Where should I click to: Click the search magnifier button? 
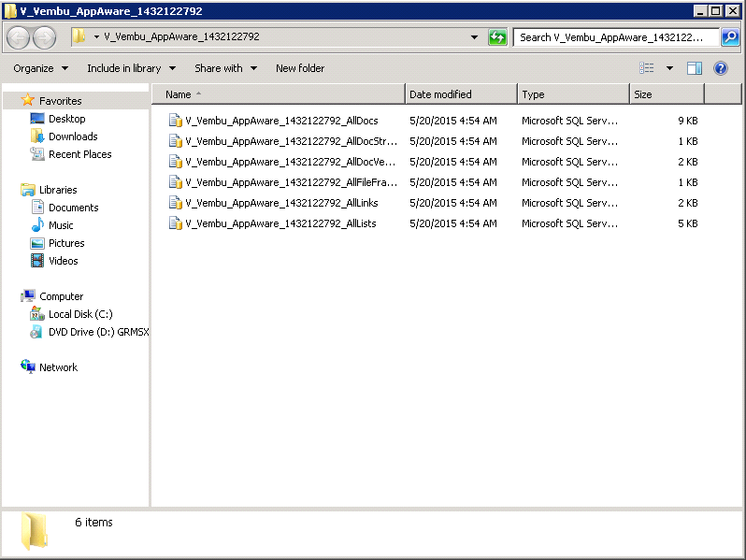click(730, 37)
